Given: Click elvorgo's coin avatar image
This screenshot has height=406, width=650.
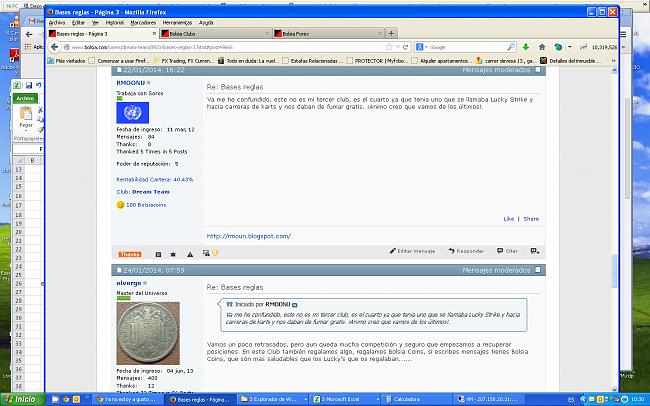Looking at the screenshot, I should [x=148, y=333].
